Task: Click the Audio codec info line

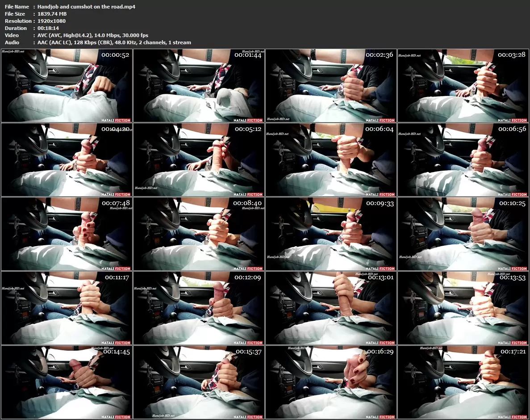Action: (x=114, y=42)
